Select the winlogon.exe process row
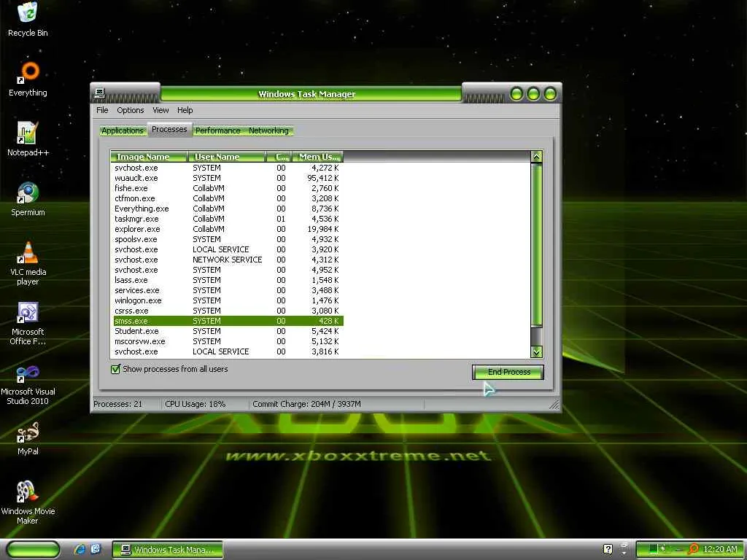747x560 pixels. [x=227, y=301]
